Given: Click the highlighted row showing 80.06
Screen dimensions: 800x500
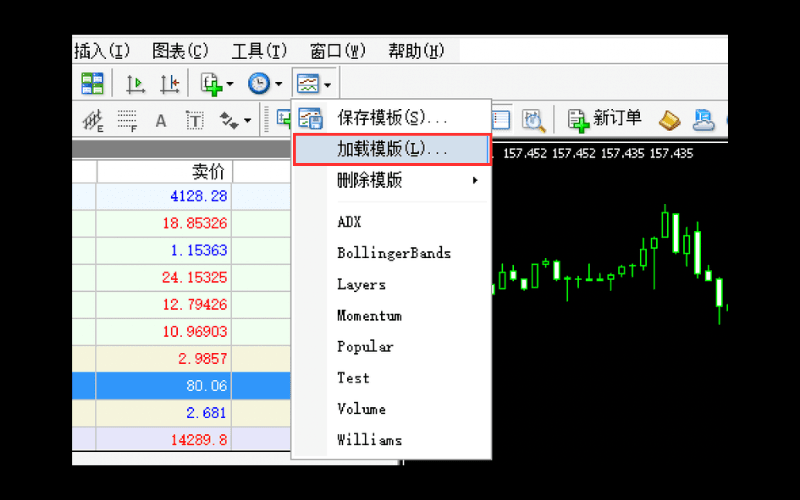Looking at the screenshot, I should point(182,386).
